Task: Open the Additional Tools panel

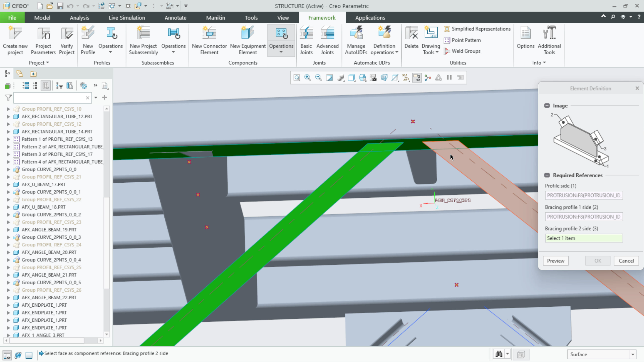Action: [549, 40]
